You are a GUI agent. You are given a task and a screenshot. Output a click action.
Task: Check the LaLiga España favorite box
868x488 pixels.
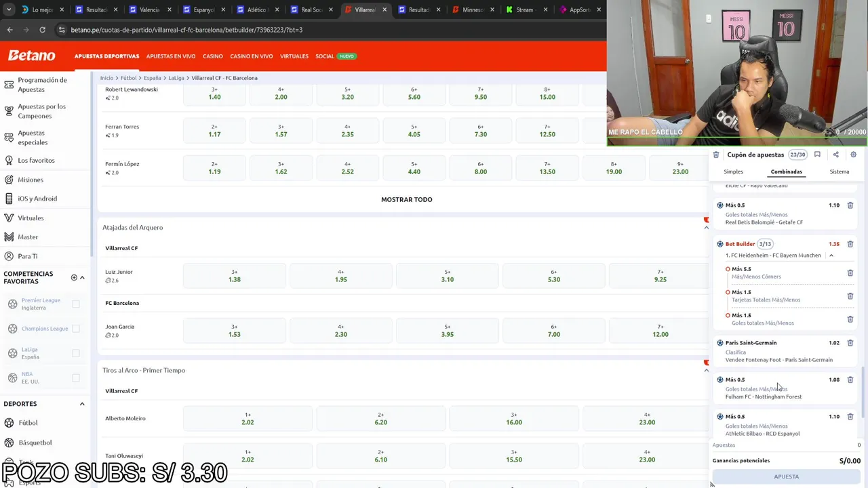tap(76, 353)
